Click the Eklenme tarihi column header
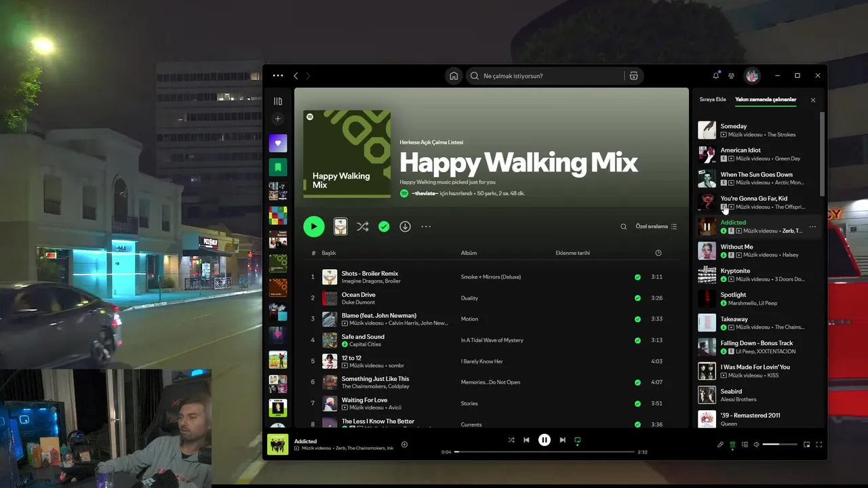Viewport: 868px width, 488px height. tap(572, 253)
